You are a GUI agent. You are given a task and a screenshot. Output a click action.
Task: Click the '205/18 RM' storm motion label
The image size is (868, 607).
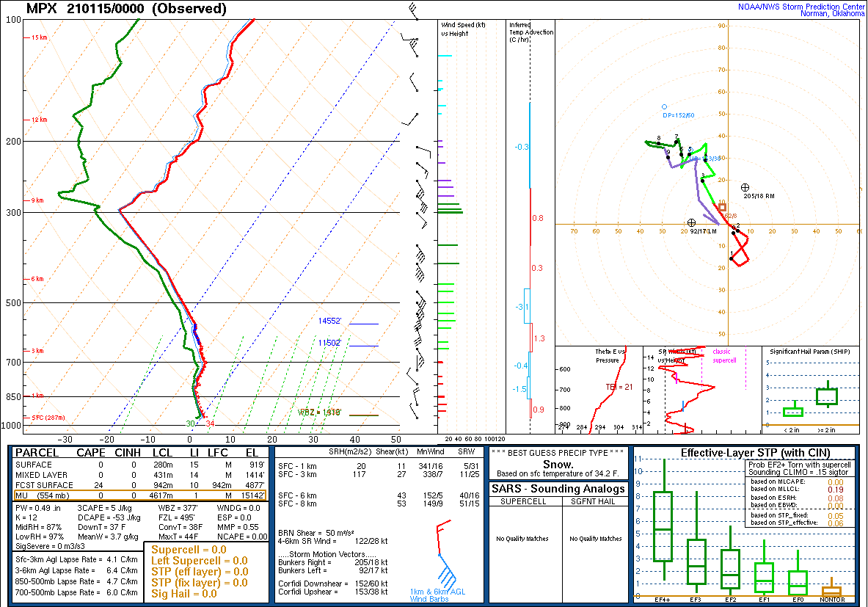click(759, 196)
